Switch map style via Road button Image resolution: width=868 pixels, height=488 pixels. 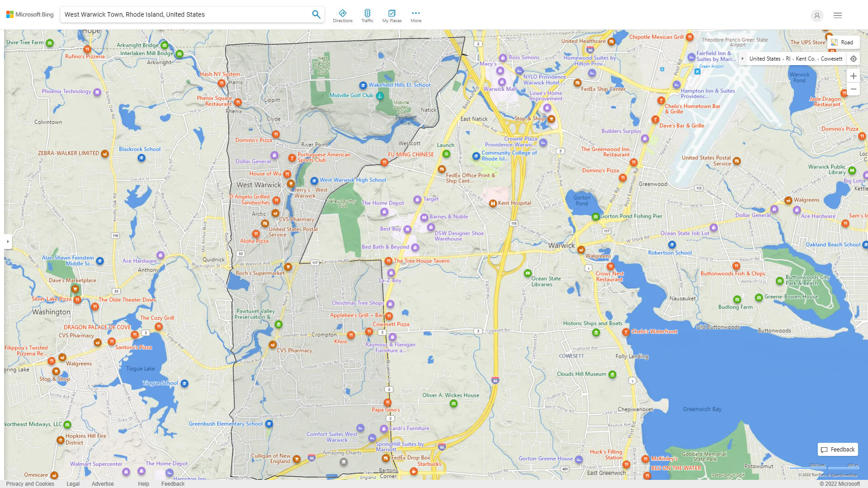[843, 42]
